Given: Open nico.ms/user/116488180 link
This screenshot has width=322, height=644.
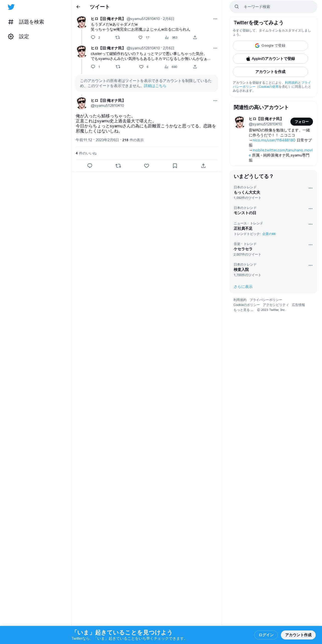Looking at the screenshot, I should (274, 140).
